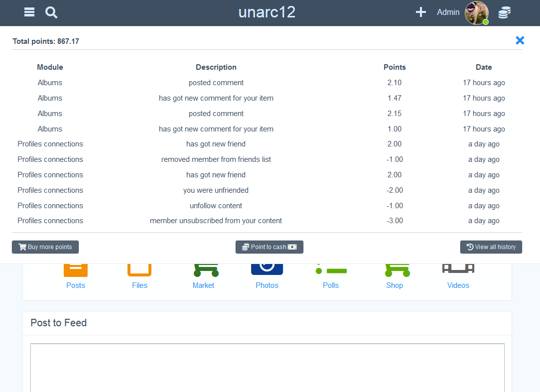
Task: Click inside the Post to Feed text box
Action: (x=267, y=368)
